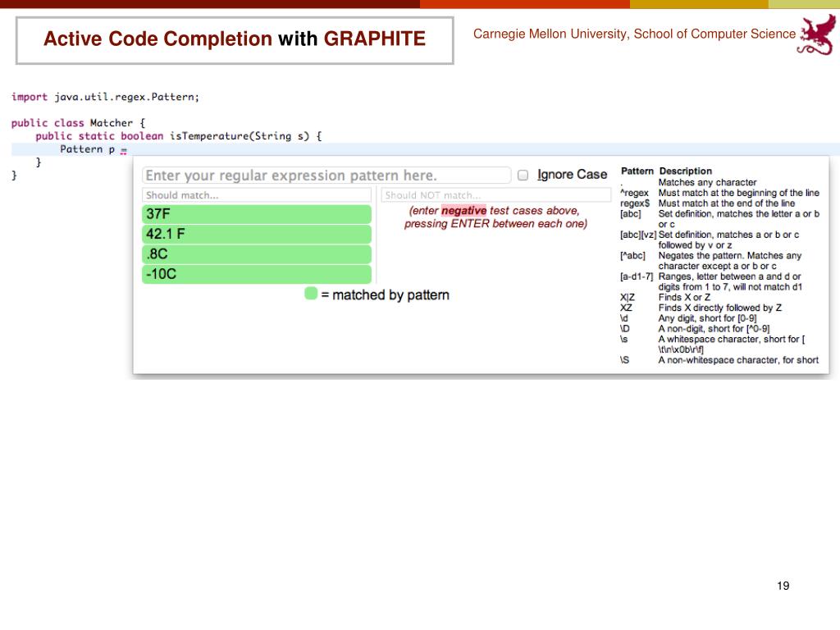Click the '^regex' pattern reference row
This screenshot has width=840, height=630.
pyautogui.click(x=719, y=193)
